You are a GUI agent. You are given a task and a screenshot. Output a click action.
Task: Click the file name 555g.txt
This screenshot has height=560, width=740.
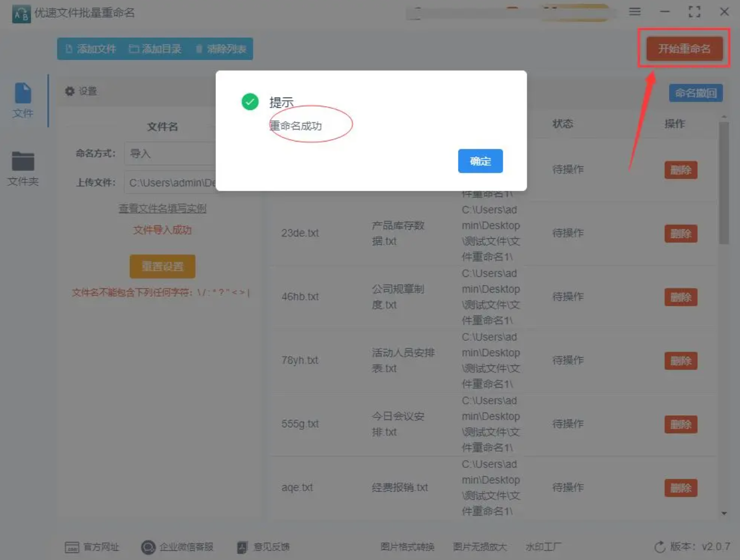300,424
